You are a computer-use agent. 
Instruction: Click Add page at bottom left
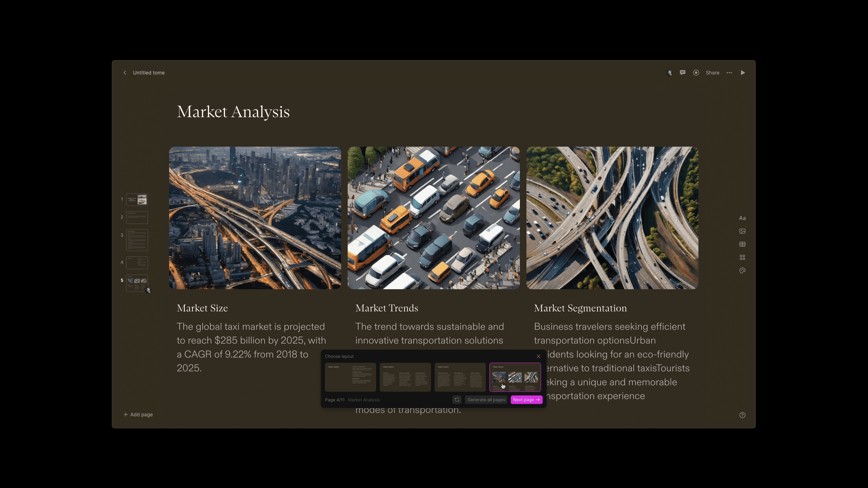tap(138, 415)
